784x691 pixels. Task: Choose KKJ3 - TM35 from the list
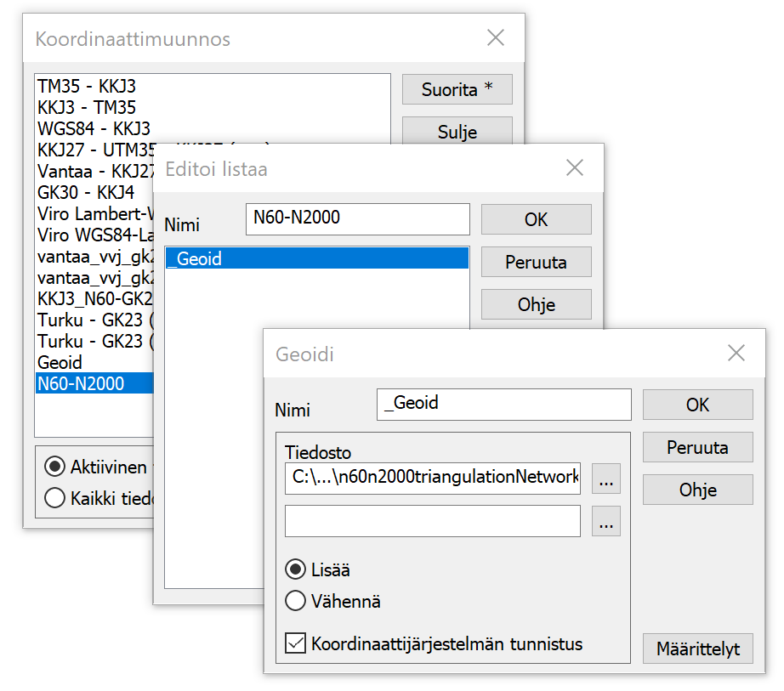87,108
